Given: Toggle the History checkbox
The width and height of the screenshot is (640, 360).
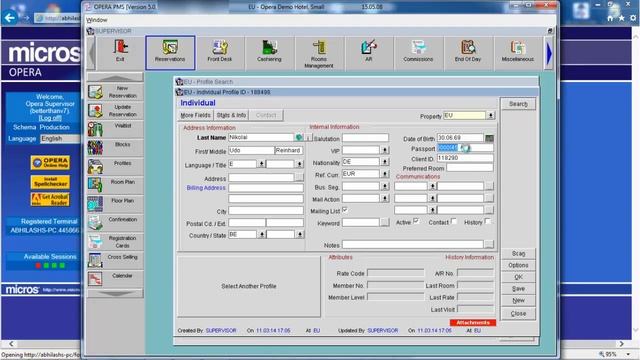Looking at the screenshot, I should pyautogui.click(x=487, y=221).
